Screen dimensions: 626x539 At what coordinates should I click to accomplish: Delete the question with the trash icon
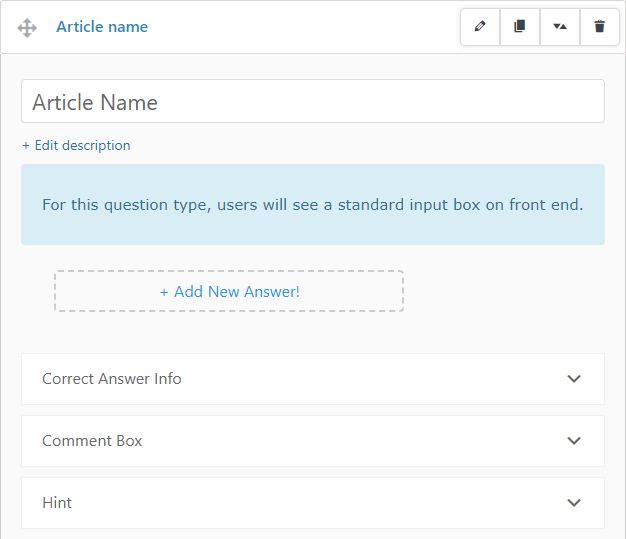(x=599, y=27)
